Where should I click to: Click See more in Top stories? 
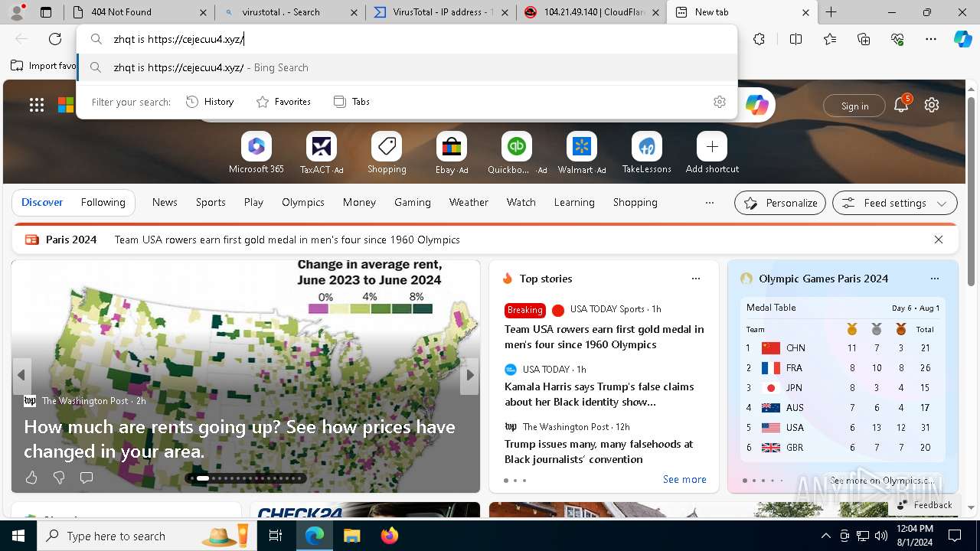(x=684, y=479)
